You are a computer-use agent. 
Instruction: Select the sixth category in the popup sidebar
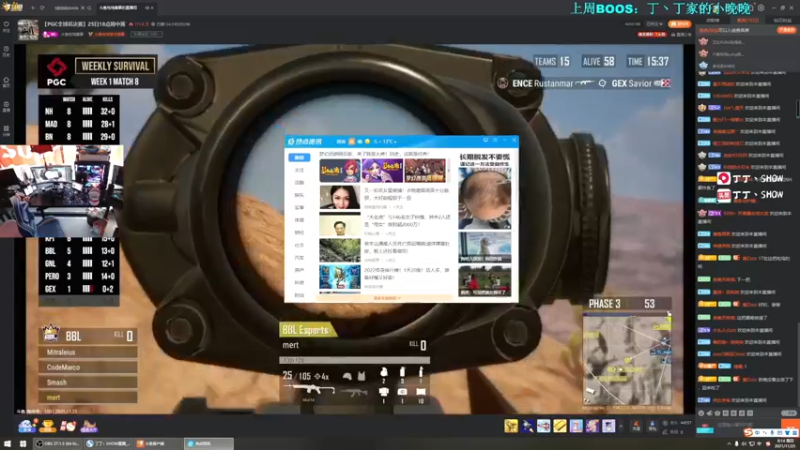299,220
